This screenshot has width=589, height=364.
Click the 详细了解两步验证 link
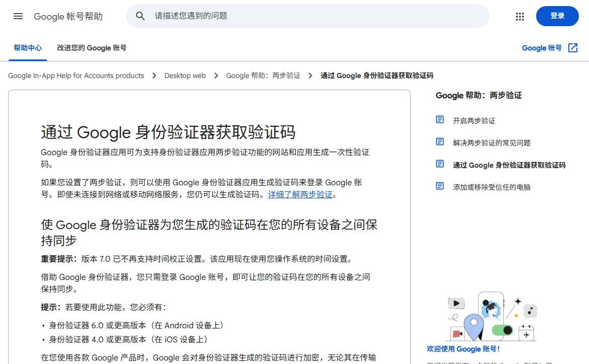coord(300,194)
